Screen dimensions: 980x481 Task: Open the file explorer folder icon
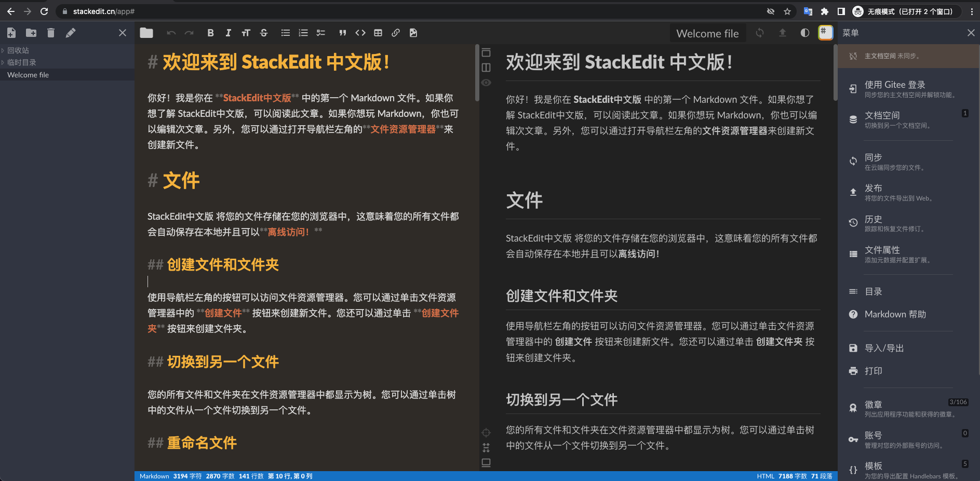[x=146, y=33]
